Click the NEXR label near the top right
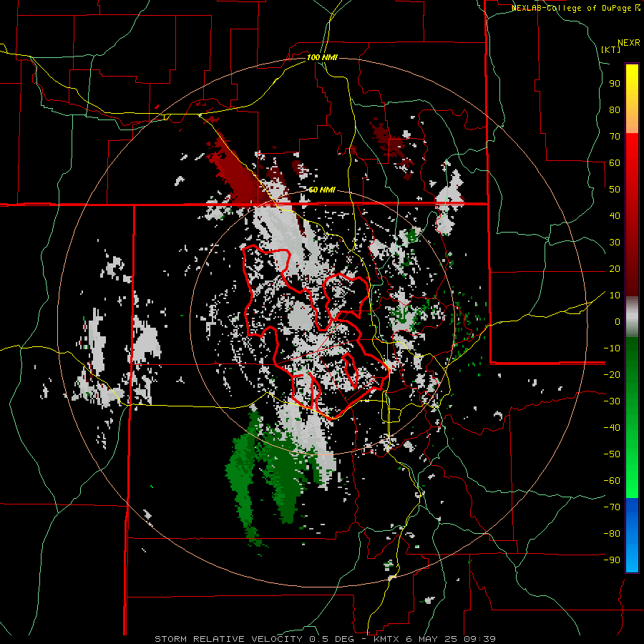The width and height of the screenshot is (644, 644). (x=629, y=43)
